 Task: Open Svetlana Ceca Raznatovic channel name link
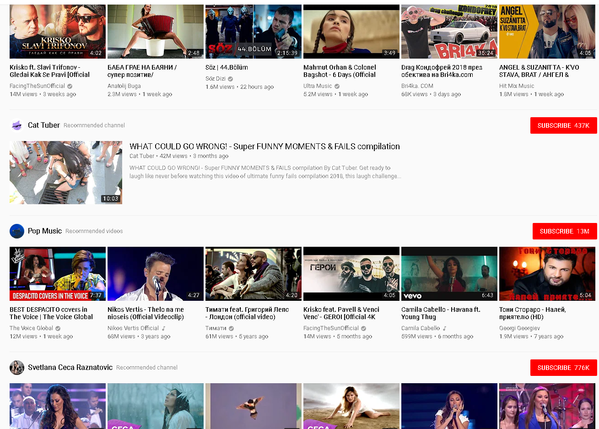click(x=70, y=367)
